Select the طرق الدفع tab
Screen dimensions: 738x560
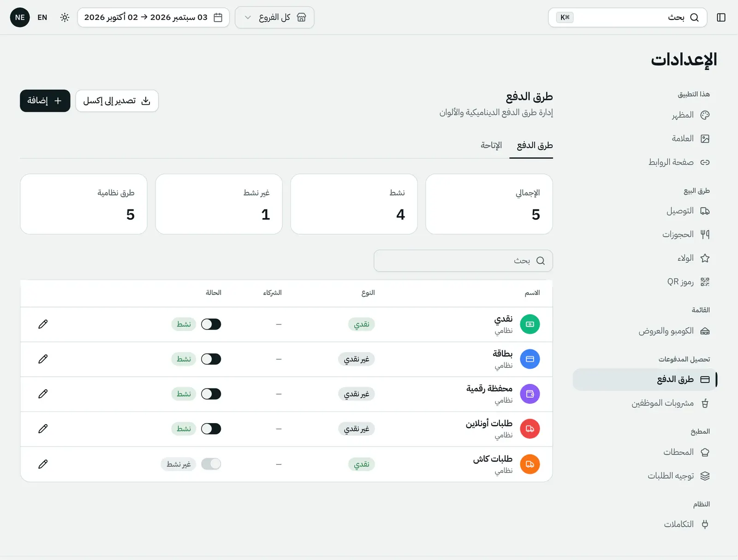(535, 146)
